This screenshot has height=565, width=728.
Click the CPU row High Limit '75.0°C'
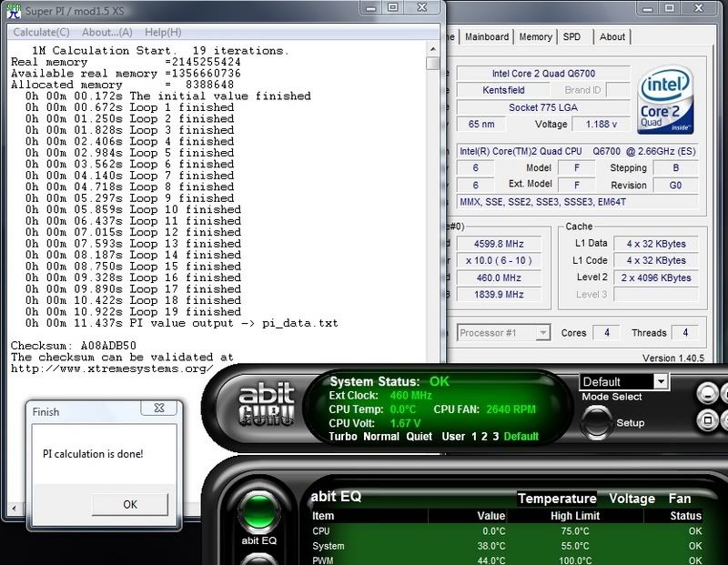click(575, 531)
